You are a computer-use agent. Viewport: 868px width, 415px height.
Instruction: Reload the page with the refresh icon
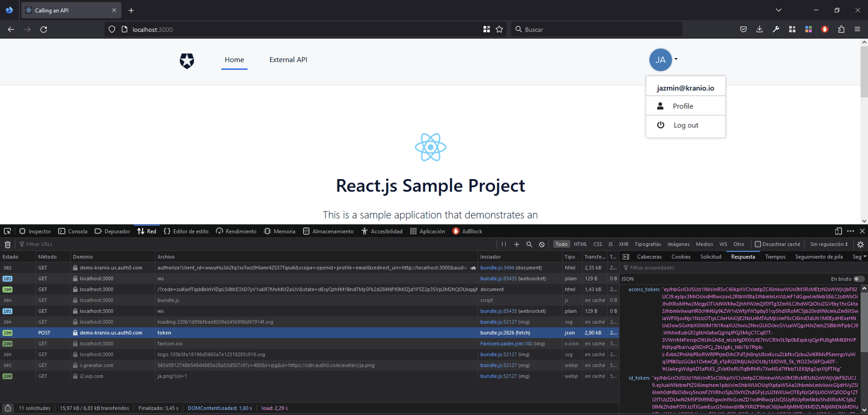(44, 29)
